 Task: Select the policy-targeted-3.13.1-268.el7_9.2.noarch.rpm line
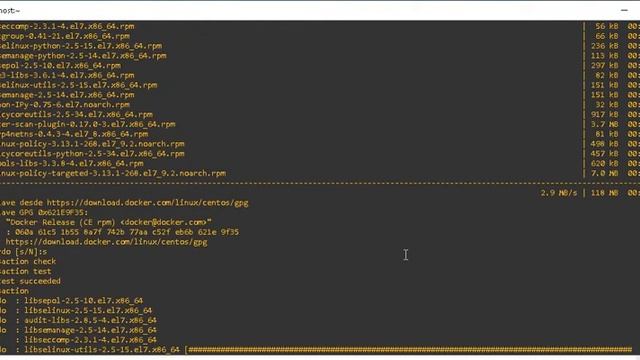(113, 173)
